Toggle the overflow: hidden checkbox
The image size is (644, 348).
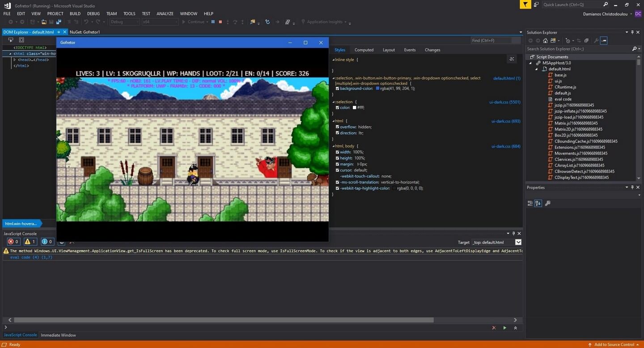[x=337, y=127]
